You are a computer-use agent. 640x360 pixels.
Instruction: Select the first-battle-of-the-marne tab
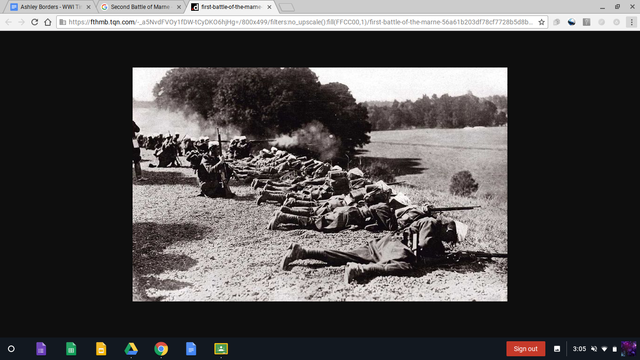pos(231,7)
